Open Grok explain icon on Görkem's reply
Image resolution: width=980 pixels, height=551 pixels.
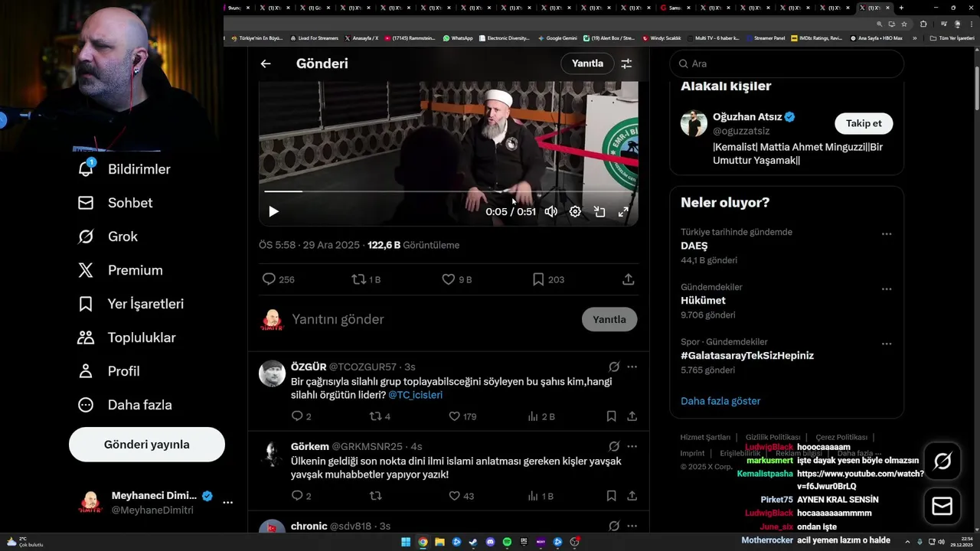pyautogui.click(x=614, y=446)
